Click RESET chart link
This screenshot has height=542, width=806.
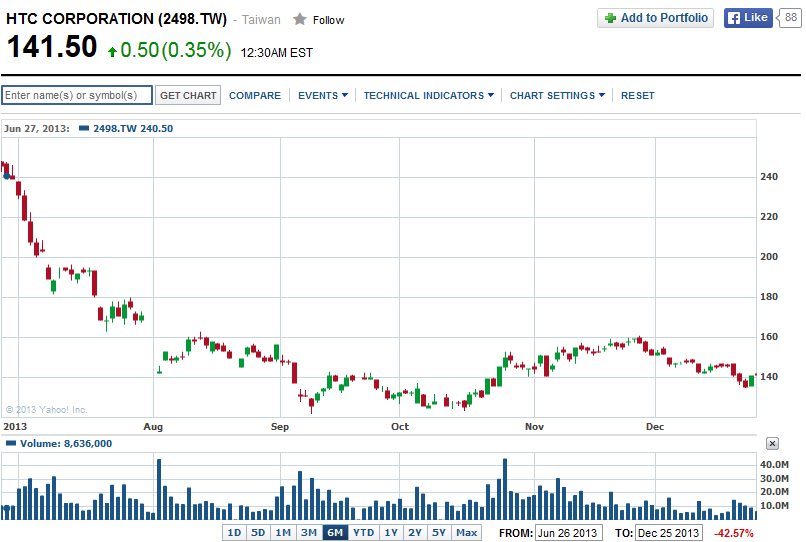pyautogui.click(x=637, y=96)
